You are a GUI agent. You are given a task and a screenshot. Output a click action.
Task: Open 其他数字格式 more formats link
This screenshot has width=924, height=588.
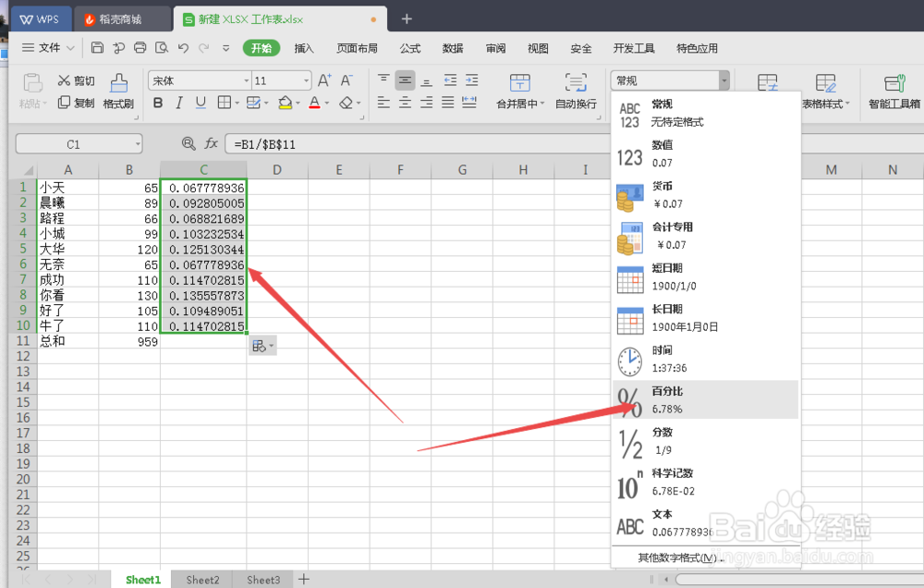681,557
